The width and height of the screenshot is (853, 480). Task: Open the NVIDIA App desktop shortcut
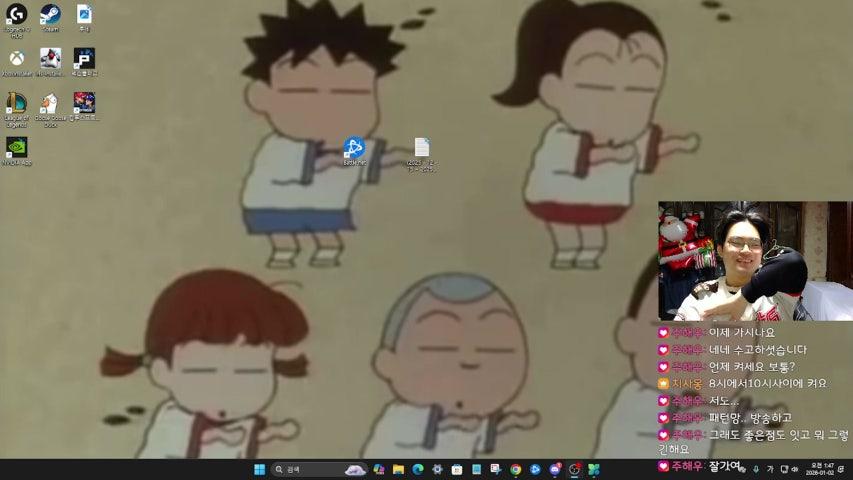point(17,151)
